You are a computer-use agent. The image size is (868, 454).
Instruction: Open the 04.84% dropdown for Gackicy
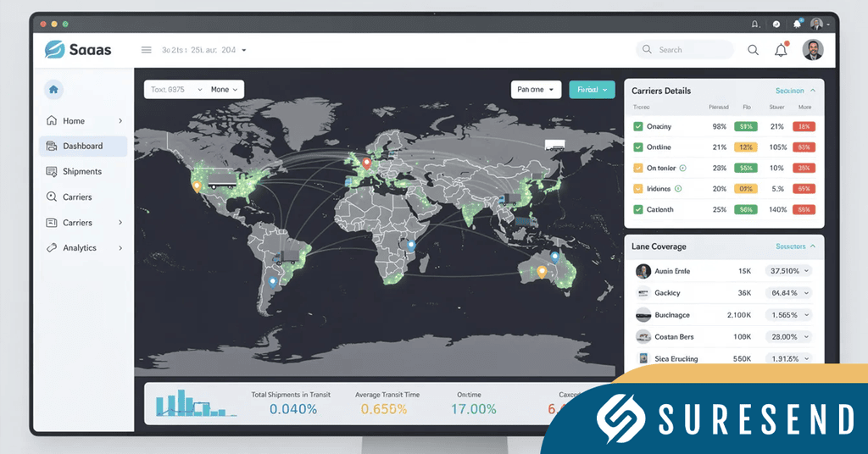pyautogui.click(x=789, y=293)
